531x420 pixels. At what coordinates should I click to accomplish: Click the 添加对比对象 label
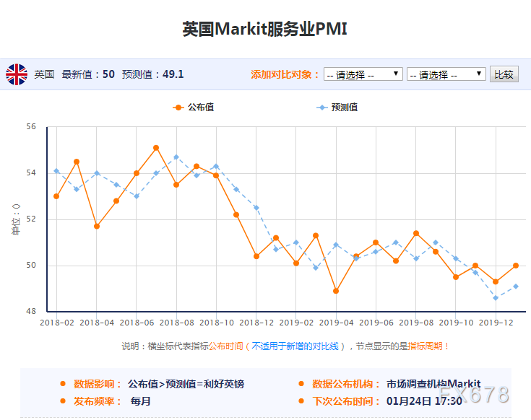(285, 74)
